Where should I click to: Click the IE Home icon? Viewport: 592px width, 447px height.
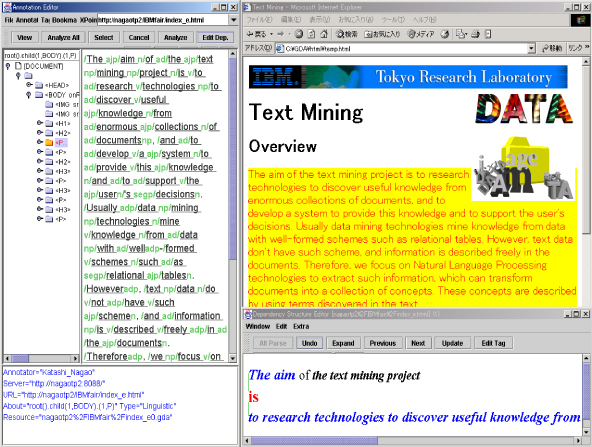coord(324,34)
